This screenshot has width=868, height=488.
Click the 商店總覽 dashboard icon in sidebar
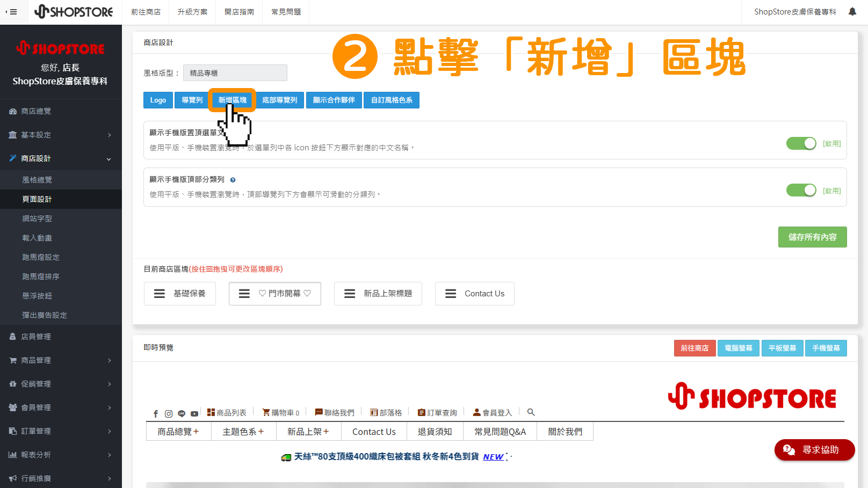click(x=13, y=112)
